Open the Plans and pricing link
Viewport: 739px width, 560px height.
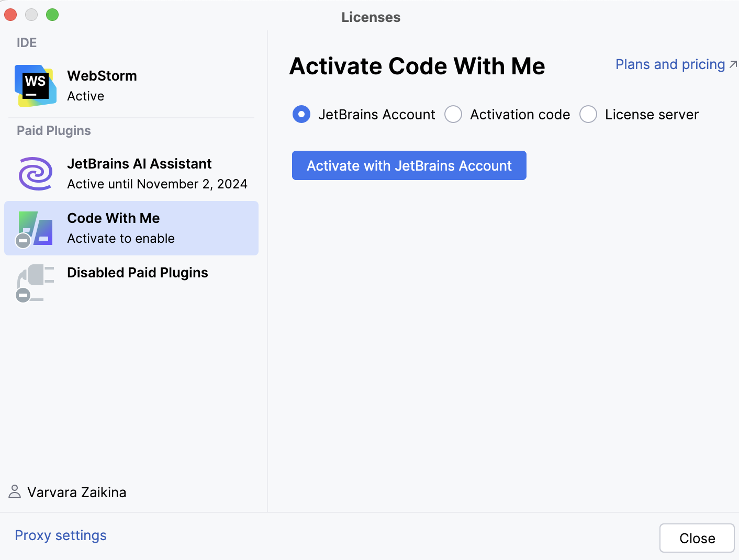pyautogui.click(x=670, y=64)
